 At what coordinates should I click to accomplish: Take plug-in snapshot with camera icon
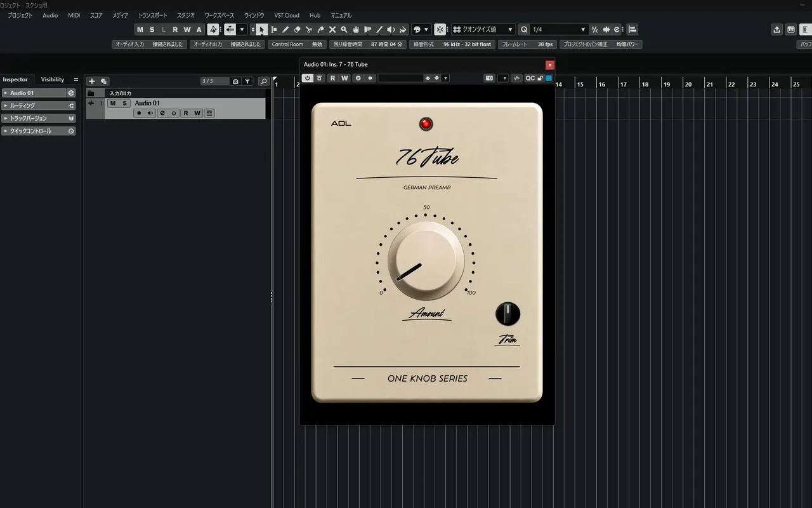(x=489, y=78)
